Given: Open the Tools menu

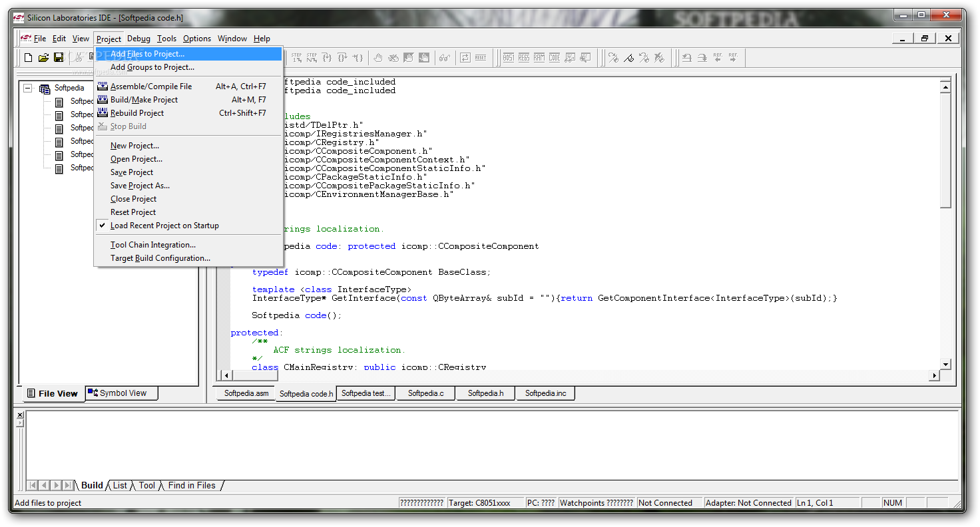Looking at the screenshot, I should (166, 39).
